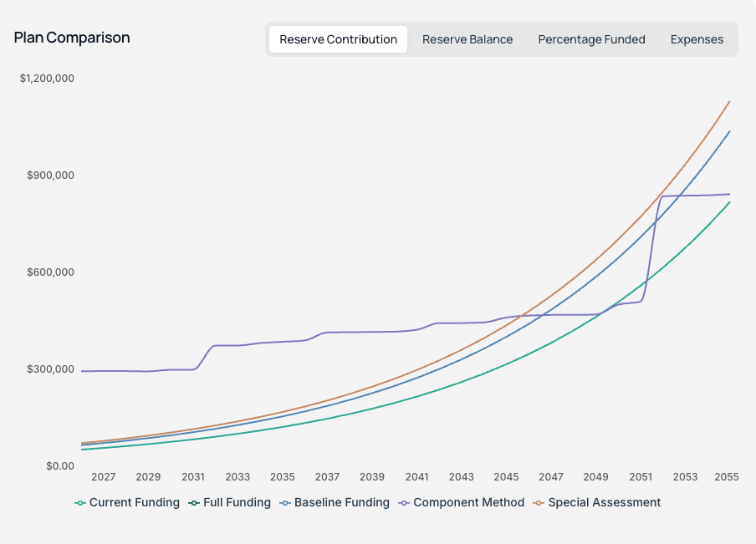Click the 2055 label on the x-axis
This screenshot has width=756, height=544.
click(x=726, y=477)
